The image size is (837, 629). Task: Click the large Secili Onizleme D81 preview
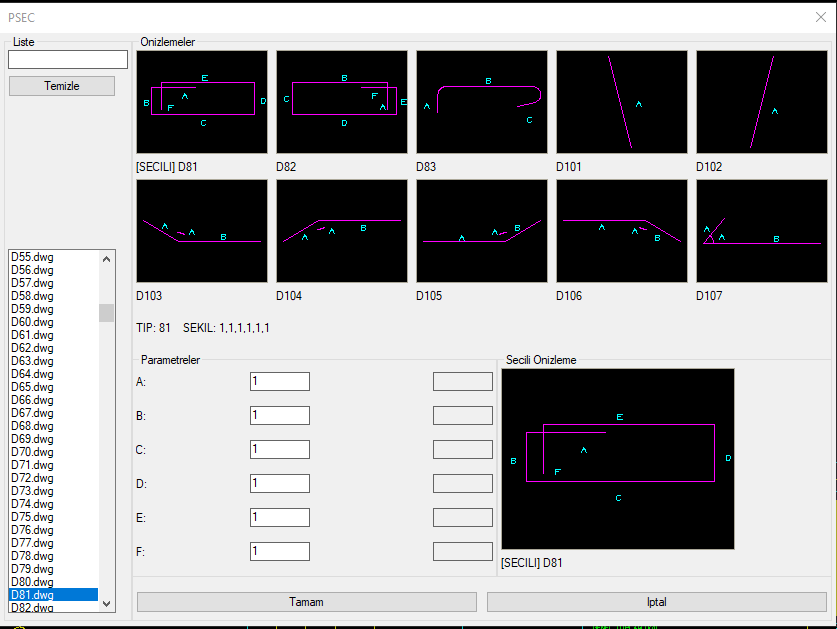click(618, 459)
